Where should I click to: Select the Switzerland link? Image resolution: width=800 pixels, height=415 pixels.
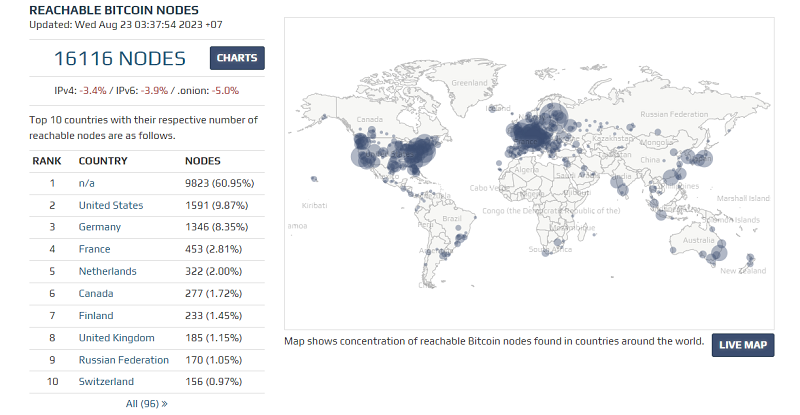click(106, 381)
